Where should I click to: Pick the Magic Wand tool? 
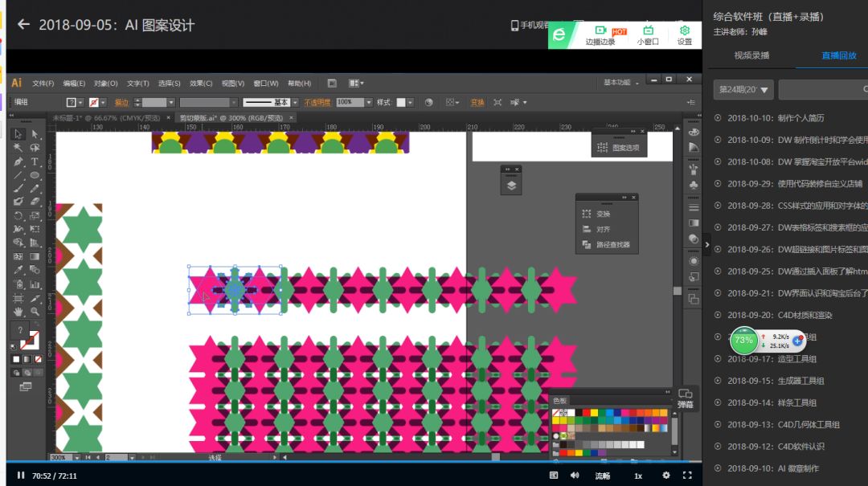point(18,148)
